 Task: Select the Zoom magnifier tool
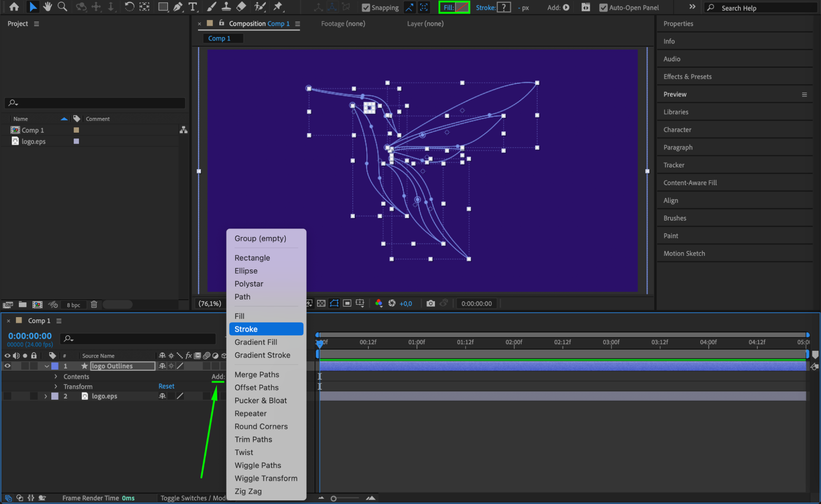[62, 7]
